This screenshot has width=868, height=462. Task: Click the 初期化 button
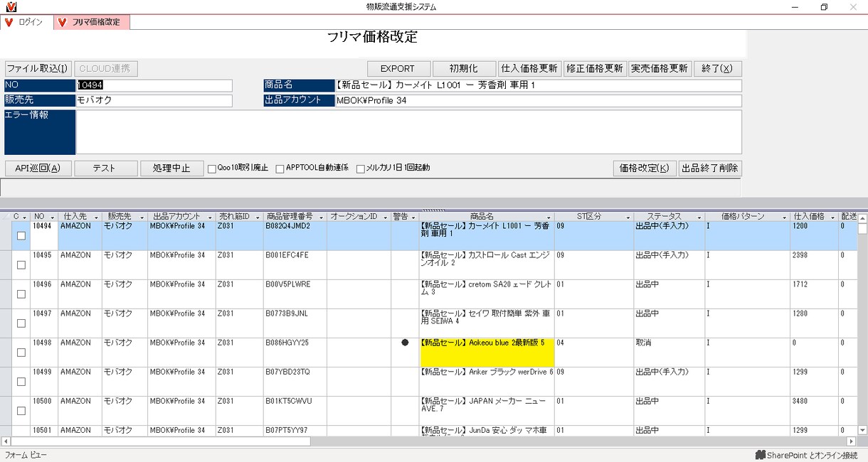point(464,69)
